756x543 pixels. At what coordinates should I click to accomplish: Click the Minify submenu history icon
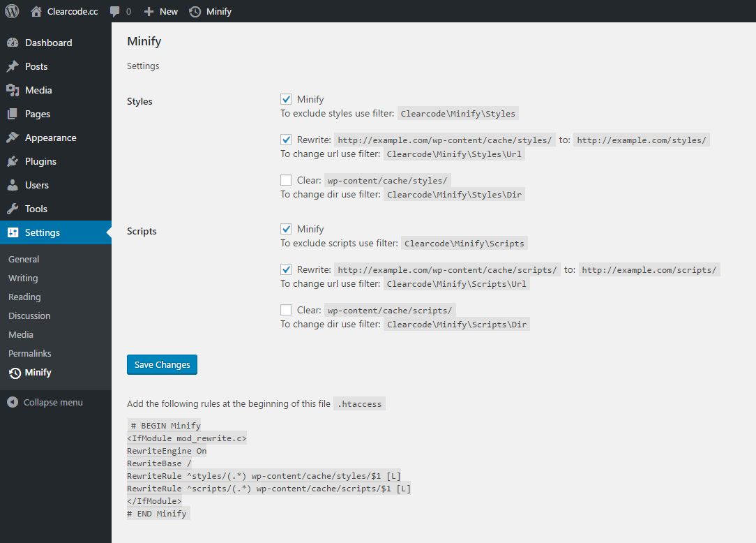(x=15, y=373)
